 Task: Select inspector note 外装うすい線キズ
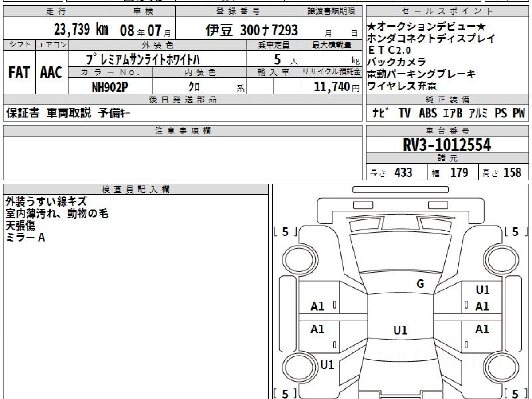pyautogui.click(x=46, y=202)
